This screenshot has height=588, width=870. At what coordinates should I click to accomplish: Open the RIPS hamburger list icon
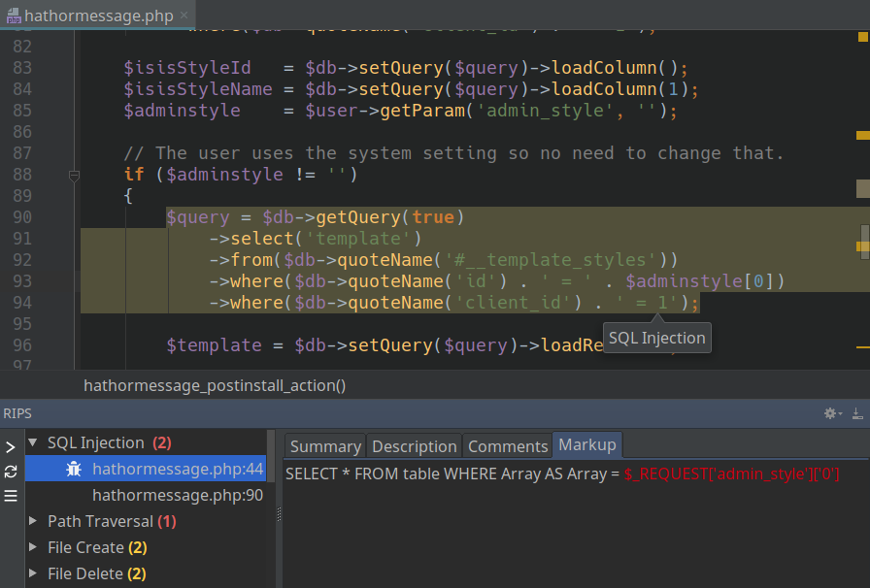coord(11,496)
